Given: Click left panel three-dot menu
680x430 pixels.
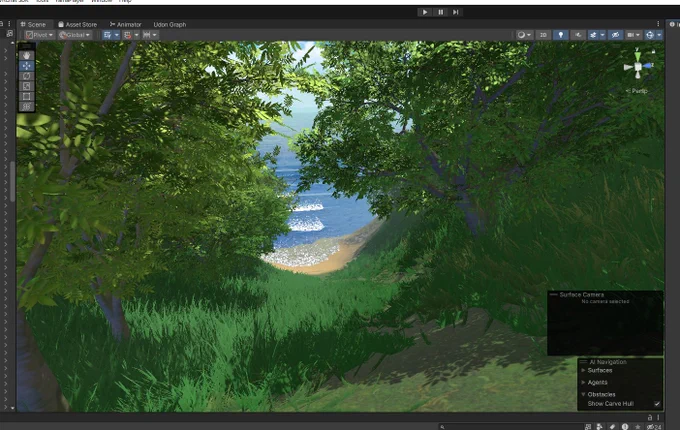Looking at the screenshot, I should point(10,24).
